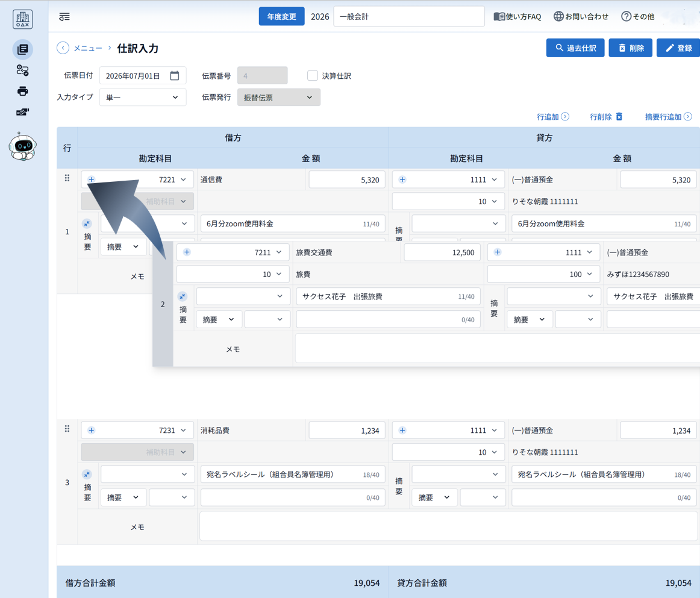Screen dimensions: 700x598
Task: Open the journal entry pages icon in sidebar
Action: [22, 49]
